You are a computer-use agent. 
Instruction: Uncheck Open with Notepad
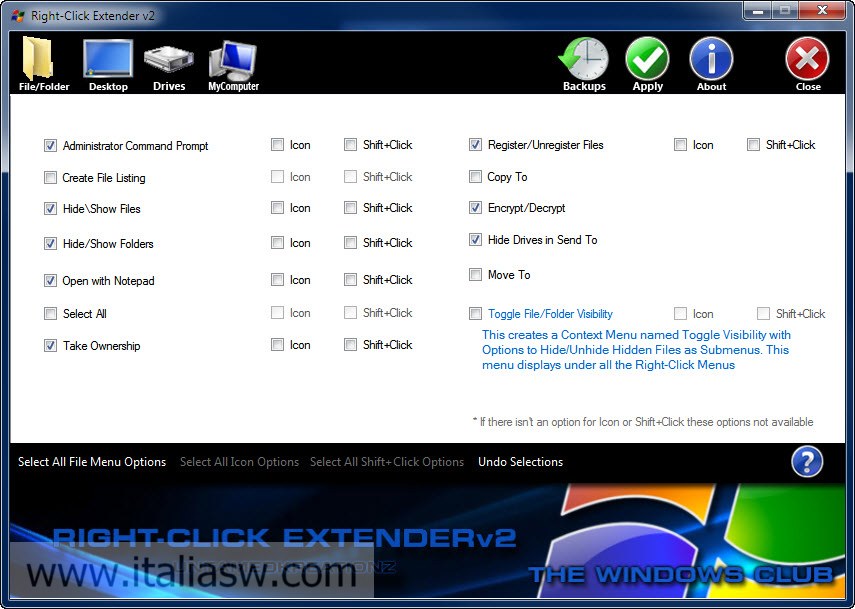50,281
